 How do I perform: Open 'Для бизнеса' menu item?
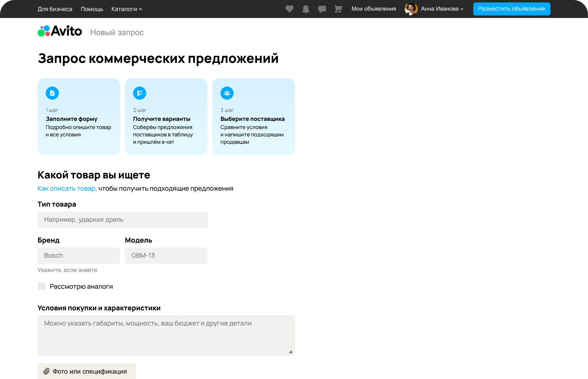[x=55, y=9]
